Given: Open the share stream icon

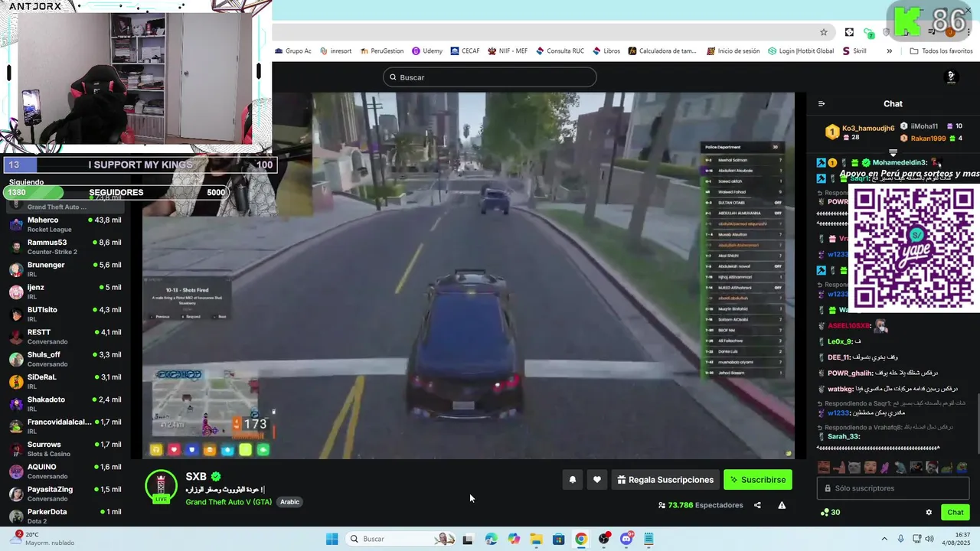Looking at the screenshot, I should coord(757,505).
